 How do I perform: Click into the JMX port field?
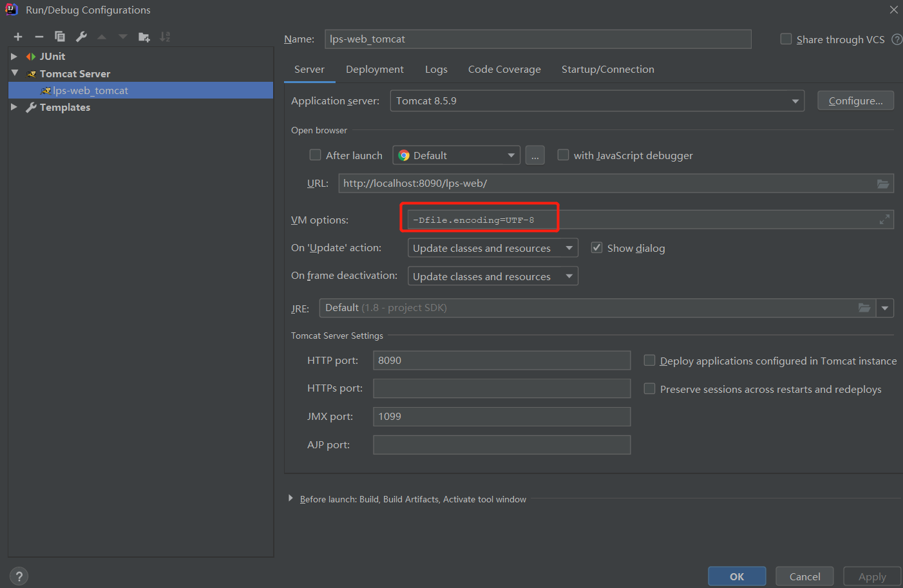[502, 417]
